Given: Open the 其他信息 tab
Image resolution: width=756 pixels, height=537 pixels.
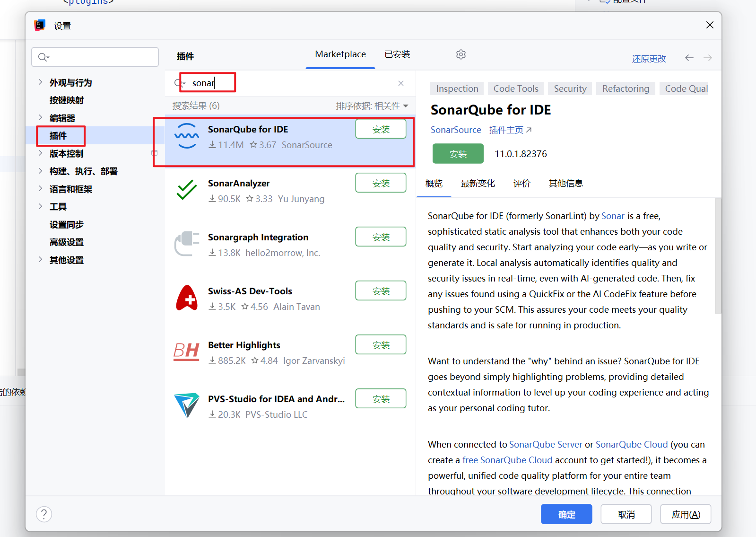Looking at the screenshot, I should tap(566, 184).
